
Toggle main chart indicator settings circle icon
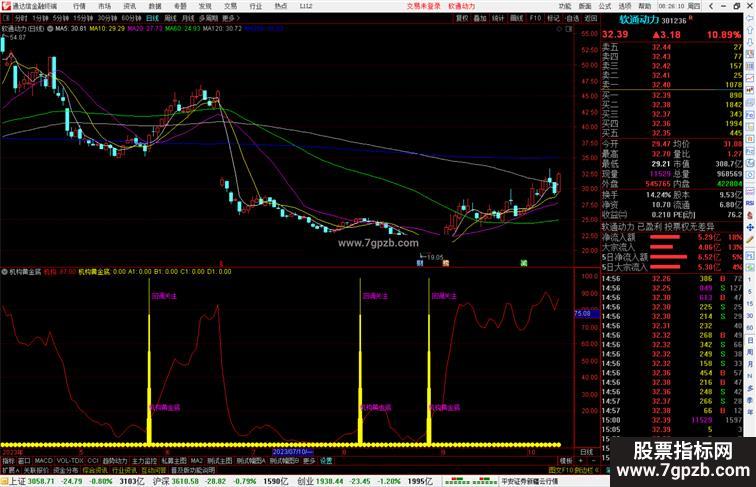pos(51,29)
